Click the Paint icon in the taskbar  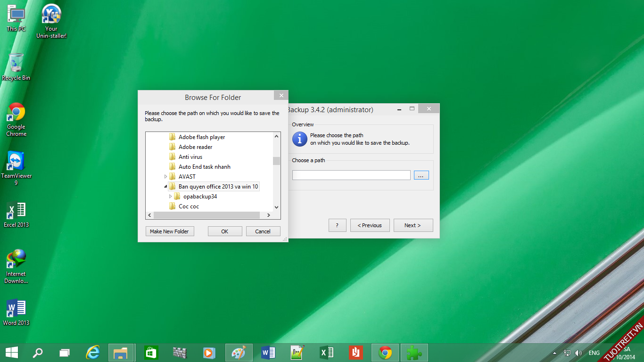coord(239,353)
